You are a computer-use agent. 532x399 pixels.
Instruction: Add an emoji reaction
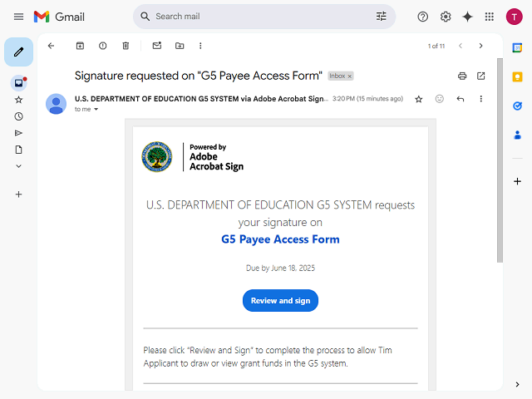click(x=440, y=99)
